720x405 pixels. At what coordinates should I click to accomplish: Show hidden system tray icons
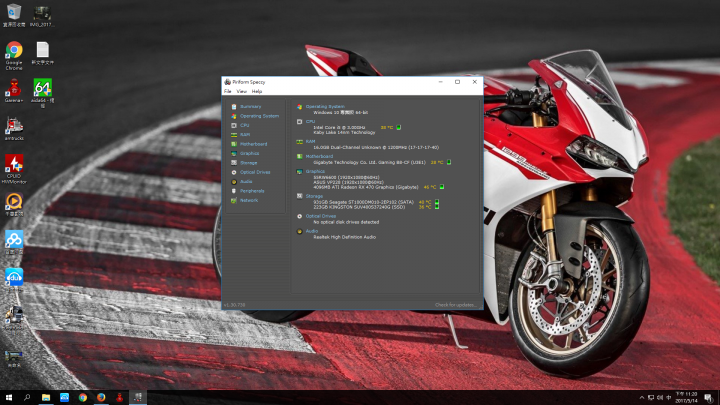click(x=641, y=398)
